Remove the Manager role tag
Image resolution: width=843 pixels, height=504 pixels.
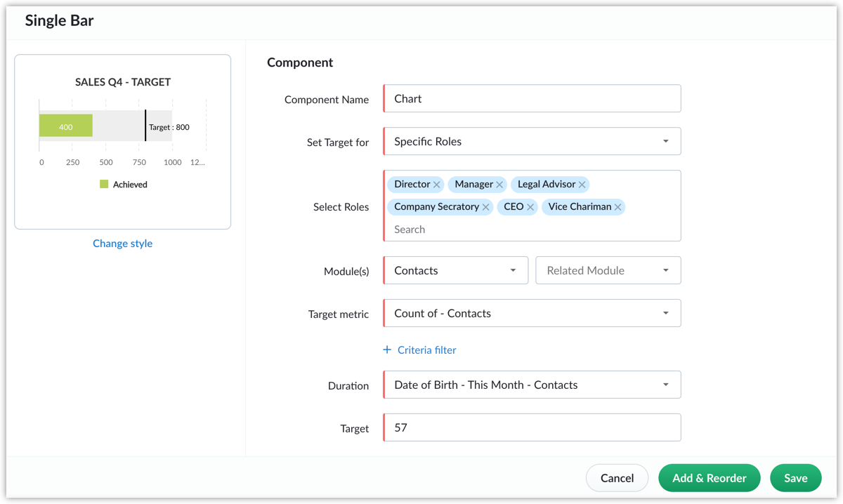[499, 185]
